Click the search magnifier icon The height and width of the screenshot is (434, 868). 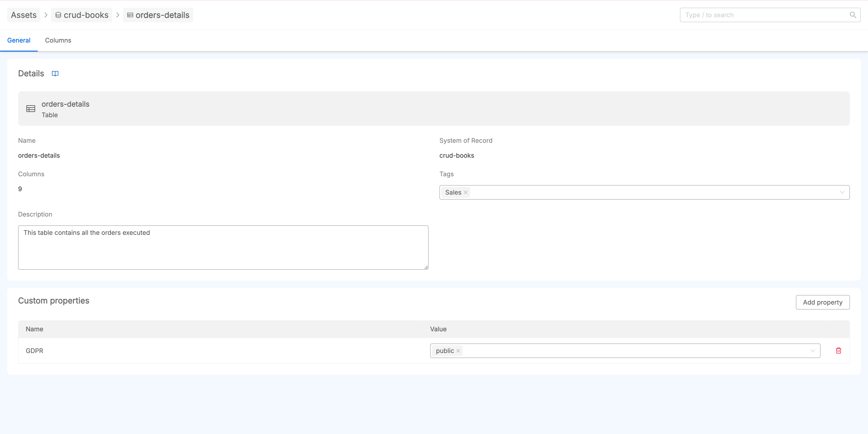point(853,15)
